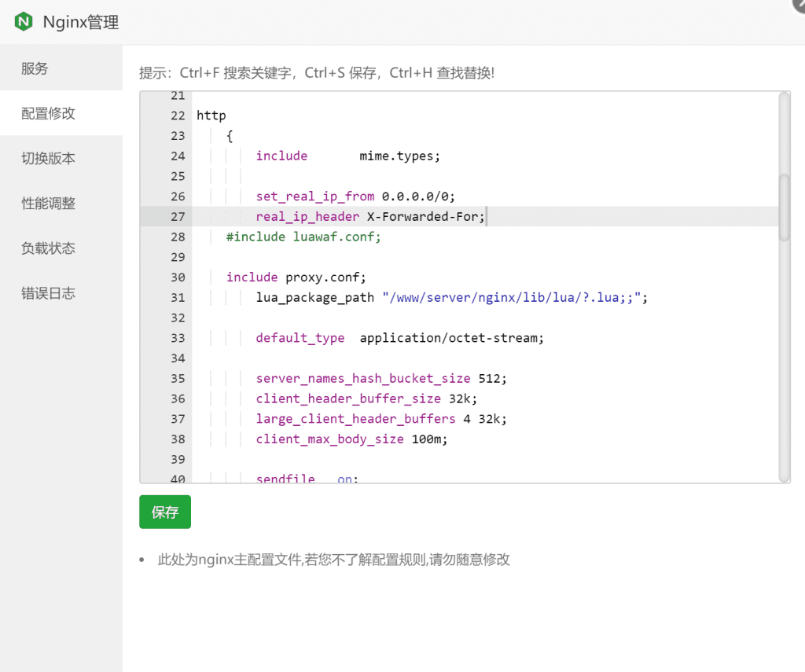Screen dimensions: 805x672
Task: Close the Nginx管理 dialog
Action: pos(798,4)
